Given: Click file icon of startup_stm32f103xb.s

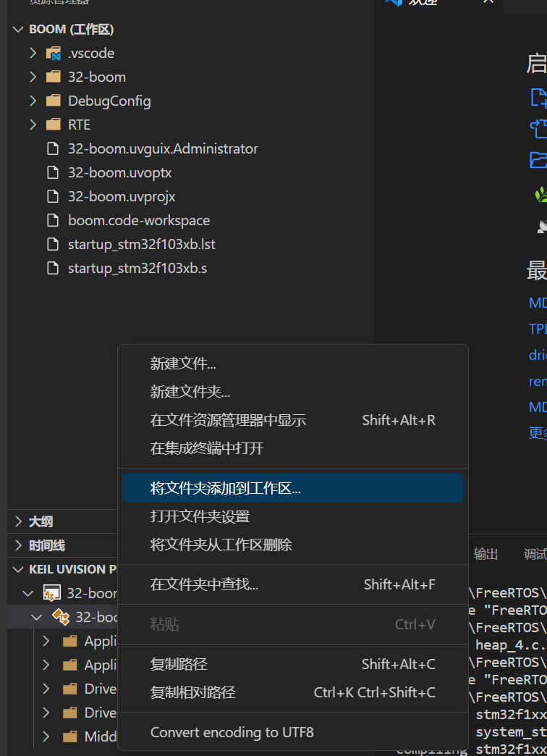Looking at the screenshot, I should pyautogui.click(x=53, y=268).
